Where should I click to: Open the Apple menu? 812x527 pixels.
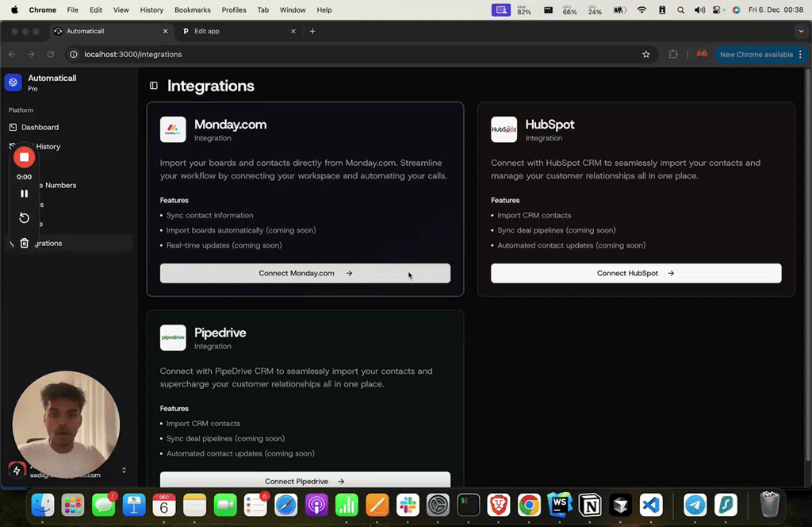coord(14,10)
